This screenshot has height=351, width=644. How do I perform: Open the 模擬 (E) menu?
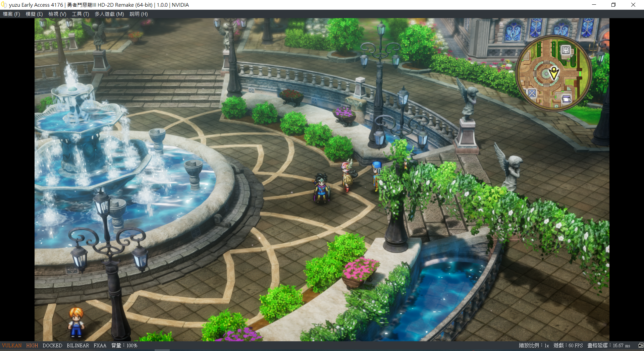[34, 14]
